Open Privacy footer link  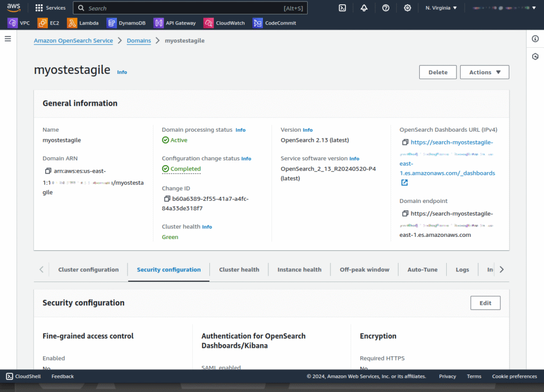(447, 377)
